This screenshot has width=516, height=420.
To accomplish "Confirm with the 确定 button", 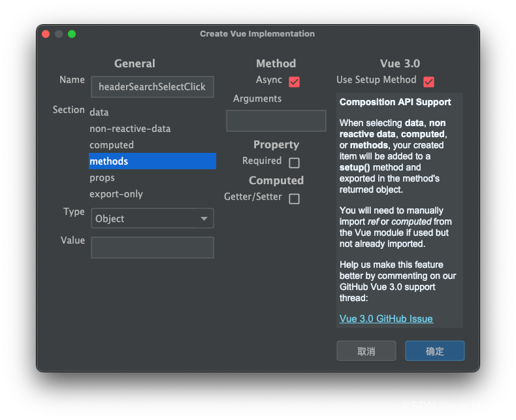I will (x=435, y=351).
